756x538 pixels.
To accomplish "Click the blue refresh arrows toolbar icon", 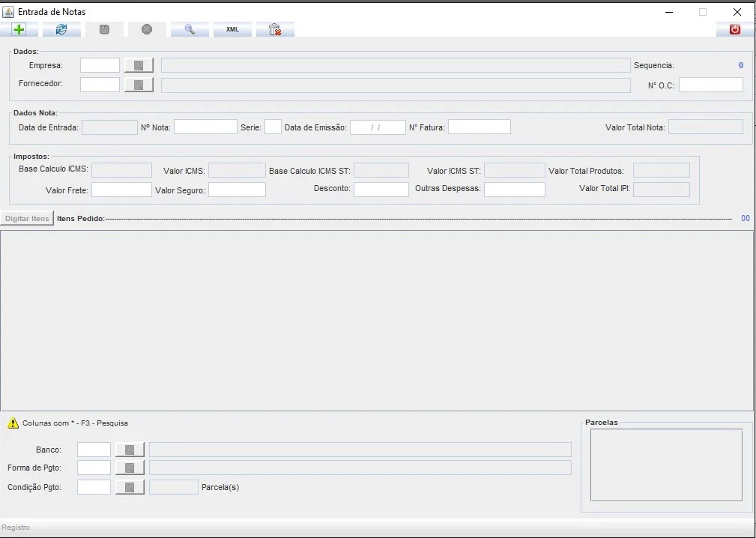I will (61, 29).
